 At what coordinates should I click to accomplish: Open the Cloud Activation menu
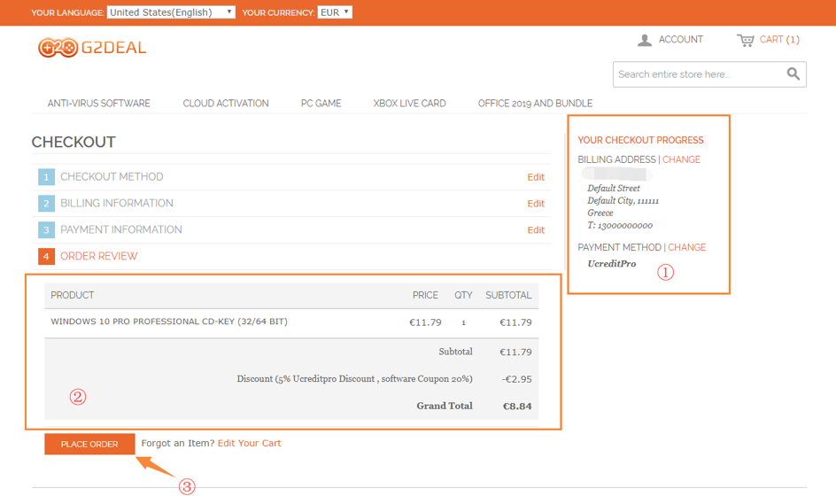click(226, 104)
